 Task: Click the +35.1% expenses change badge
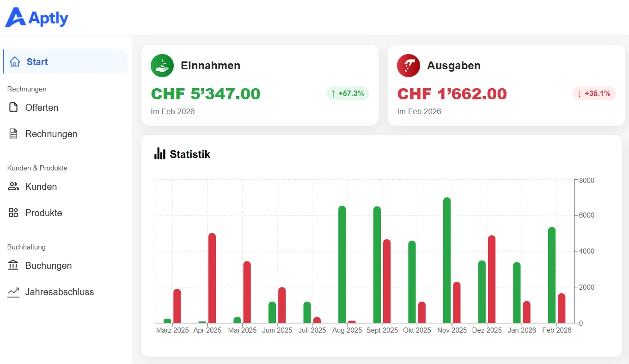594,93
